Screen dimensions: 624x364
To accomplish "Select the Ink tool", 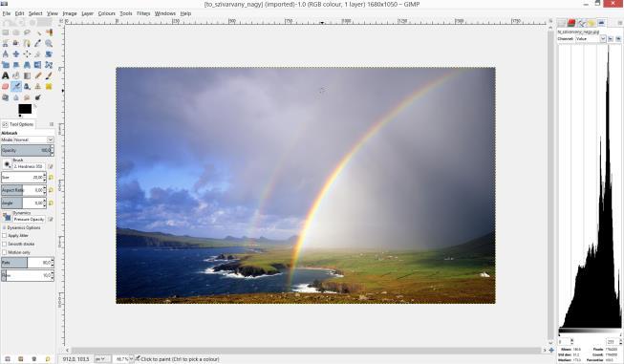I will click(x=27, y=86).
